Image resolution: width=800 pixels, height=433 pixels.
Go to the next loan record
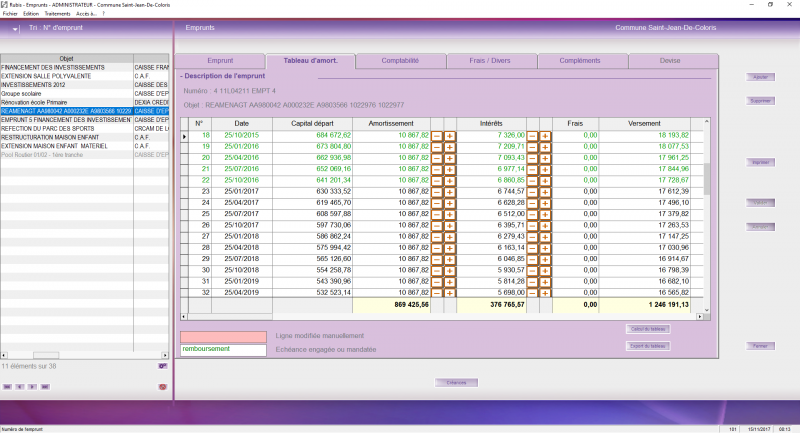tap(32, 387)
